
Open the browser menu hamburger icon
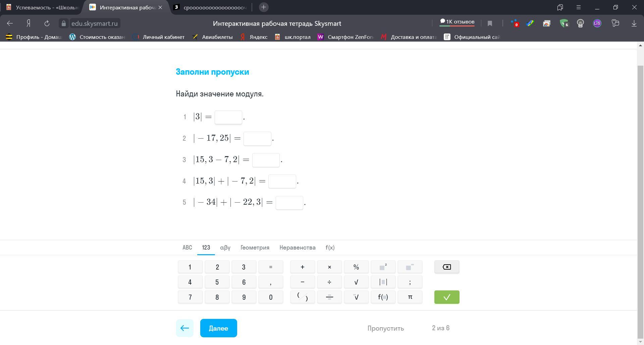click(x=579, y=7)
